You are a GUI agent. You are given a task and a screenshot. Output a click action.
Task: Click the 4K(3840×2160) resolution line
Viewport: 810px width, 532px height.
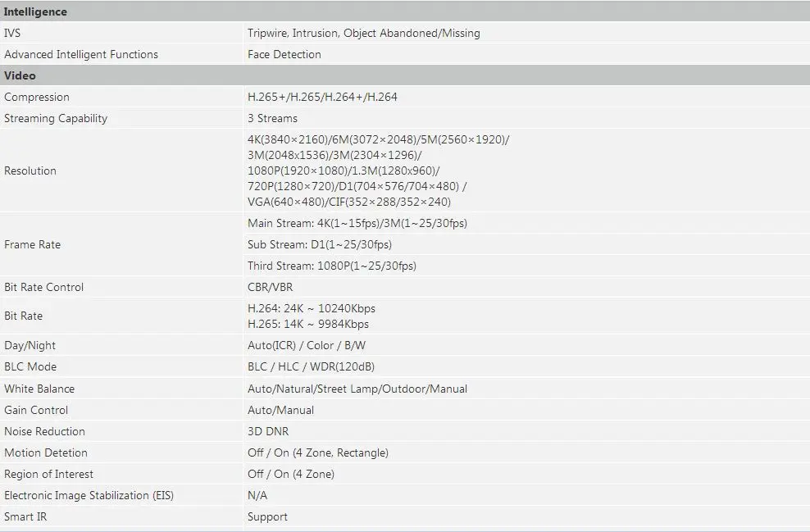(x=378, y=139)
